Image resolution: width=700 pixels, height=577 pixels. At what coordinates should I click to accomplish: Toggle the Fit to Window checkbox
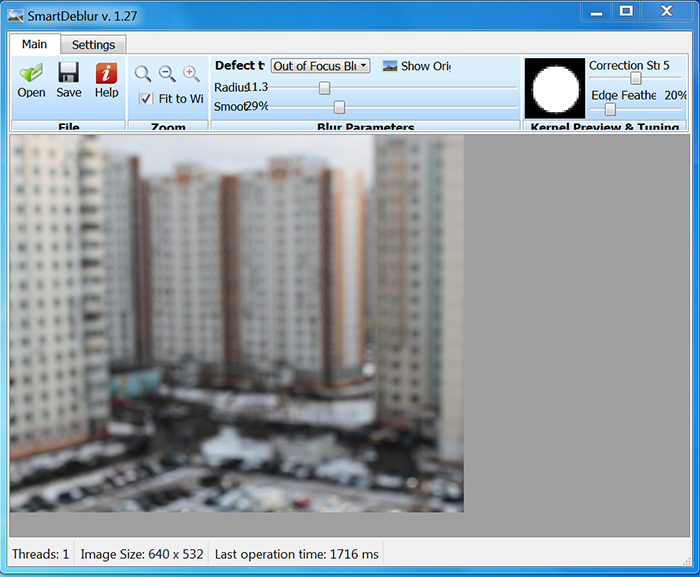[x=146, y=98]
